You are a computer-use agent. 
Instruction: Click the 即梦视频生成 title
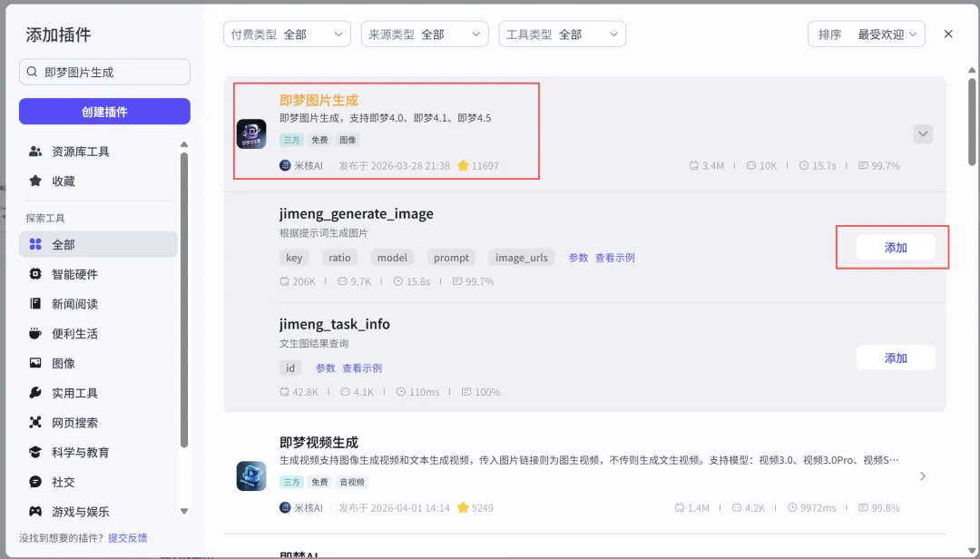click(318, 442)
